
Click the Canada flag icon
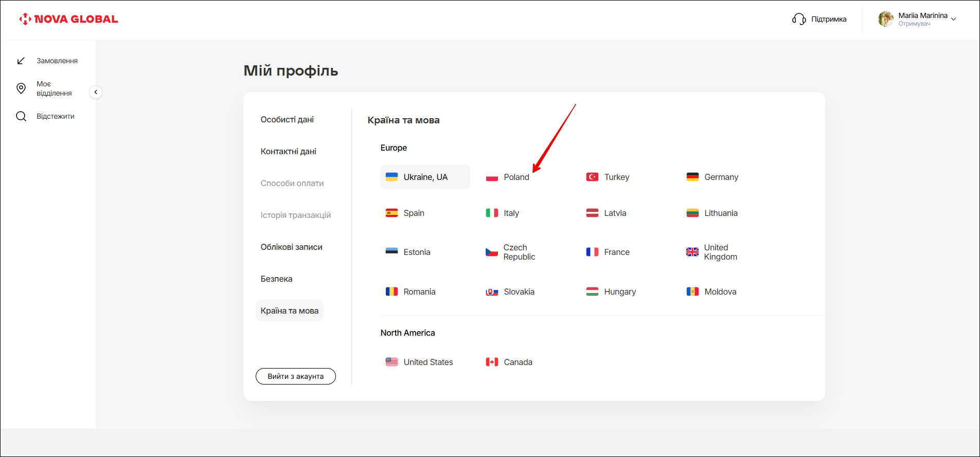492,362
